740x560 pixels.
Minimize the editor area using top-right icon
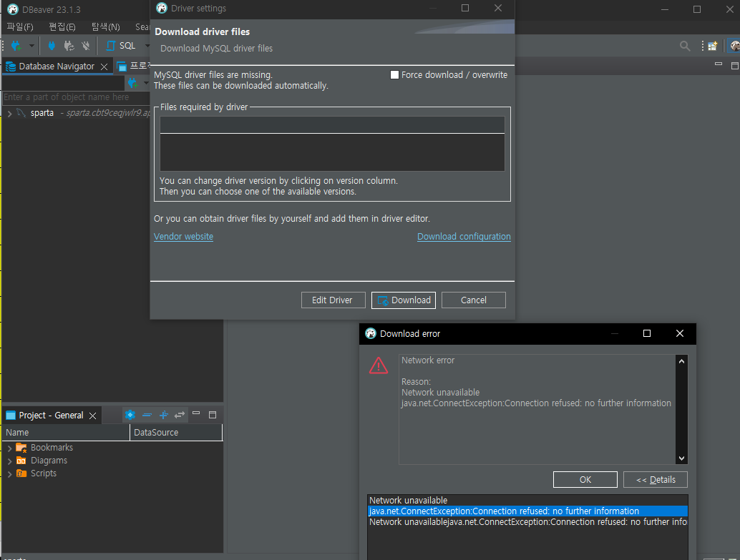click(719, 64)
